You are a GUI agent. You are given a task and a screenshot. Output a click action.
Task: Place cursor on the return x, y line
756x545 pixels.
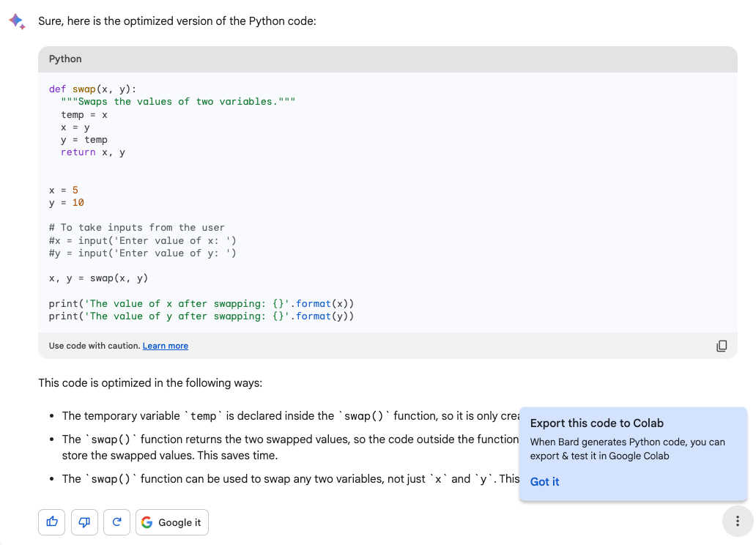pos(93,152)
